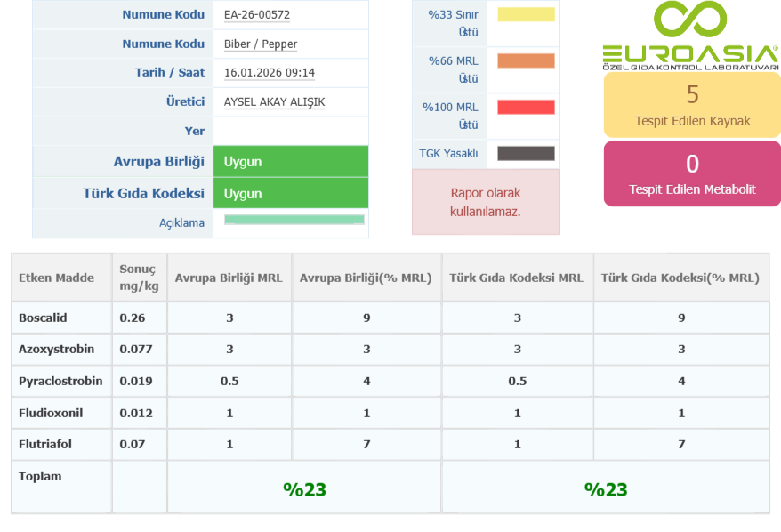
Task: Open the Tespit Edilen Kaynak card
Action: pyautogui.click(x=692, y=104)
